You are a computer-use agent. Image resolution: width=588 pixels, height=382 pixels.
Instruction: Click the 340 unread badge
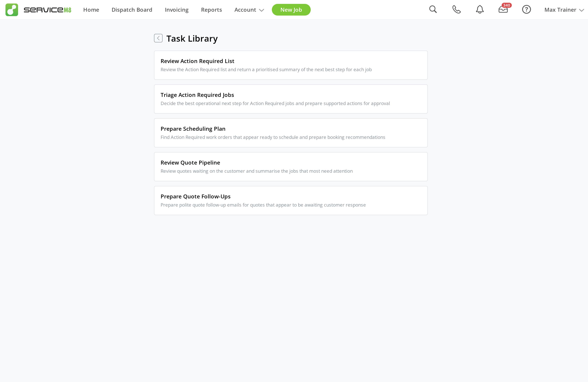507,5
